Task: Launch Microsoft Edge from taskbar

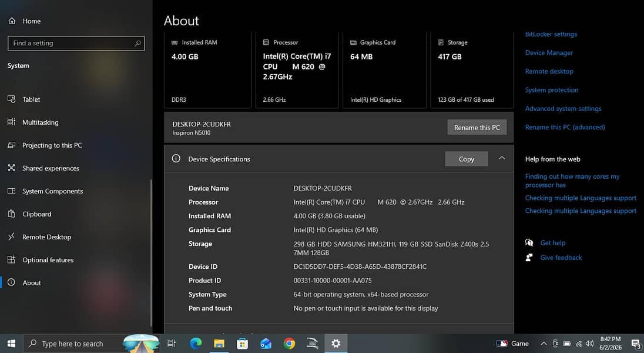Action: tap(196, 344)
